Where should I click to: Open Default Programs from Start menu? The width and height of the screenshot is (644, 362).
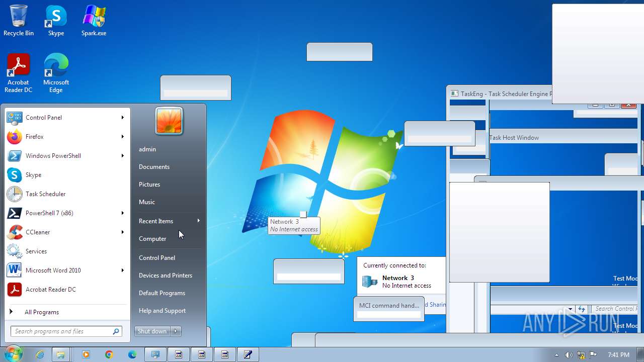pyautogui.click(x=162, y=293)
